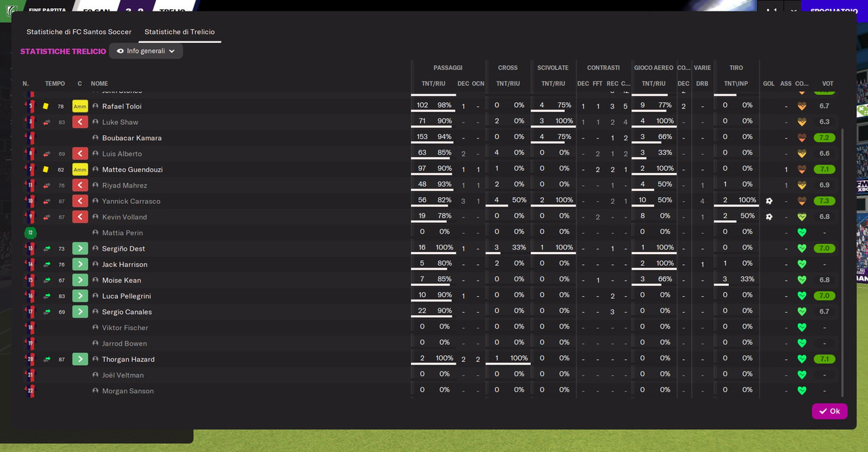Click the condition heart icon in Boubacar Kamara's row

point(802,138)
